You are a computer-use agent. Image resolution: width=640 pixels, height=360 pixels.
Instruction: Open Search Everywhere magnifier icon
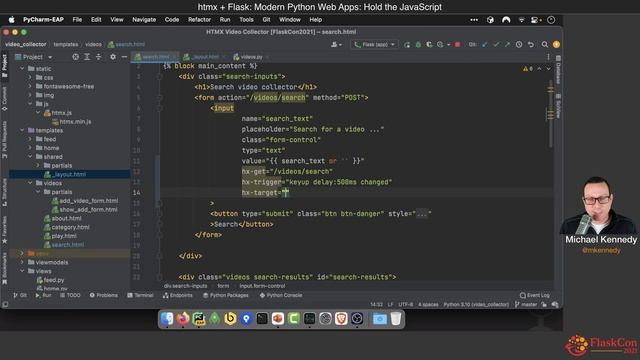pyautogui.click(x=544, y=44)
